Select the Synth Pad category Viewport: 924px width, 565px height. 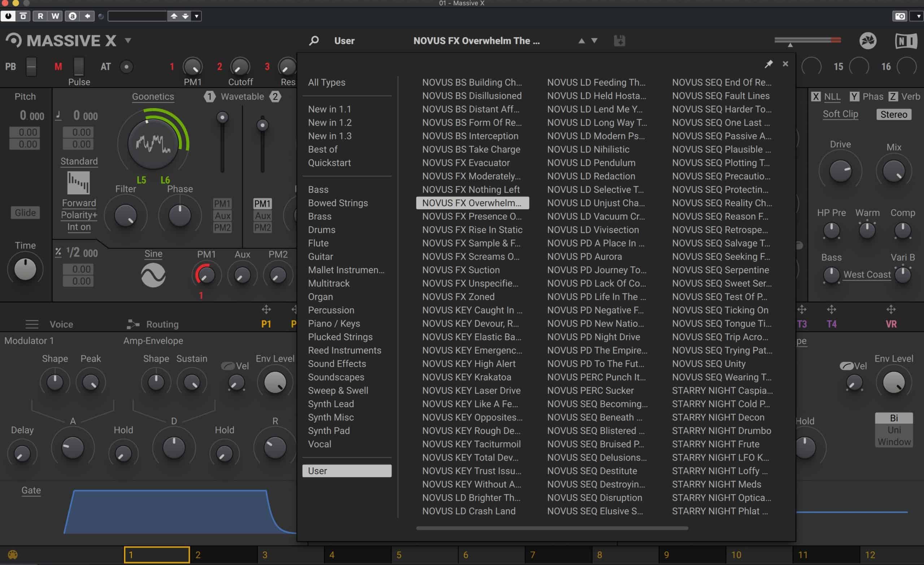[x=329, y=431]
